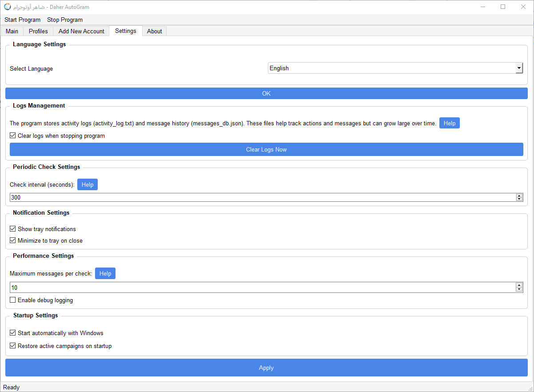
Task: Expand the Select Language dropdown
Action: [518, 68]
